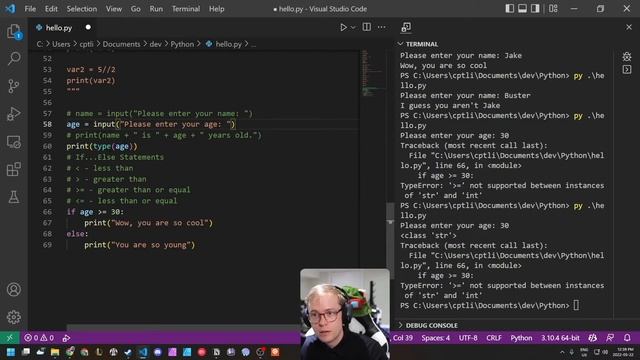
Task: Open the Search view in activity bar
Action: [14, 59]
